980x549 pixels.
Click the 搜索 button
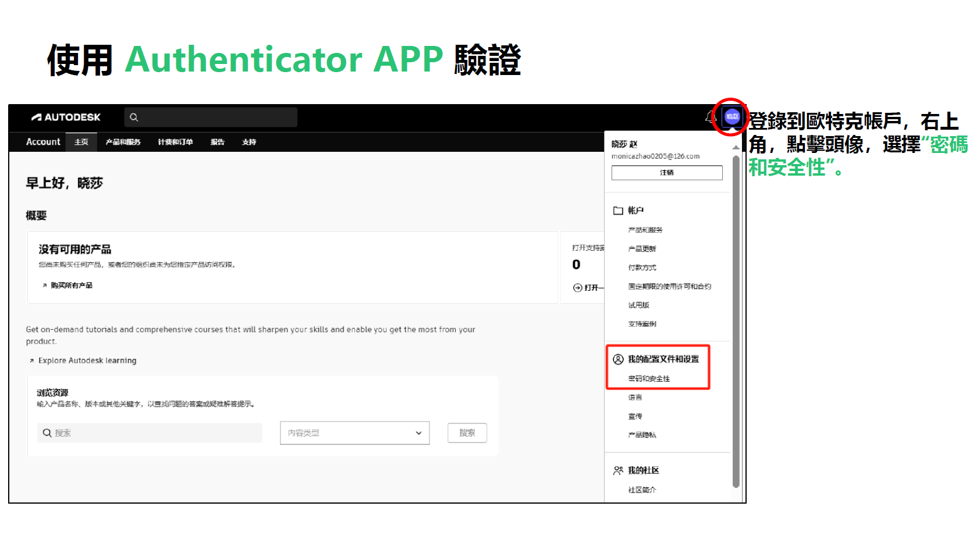point(467,433)
